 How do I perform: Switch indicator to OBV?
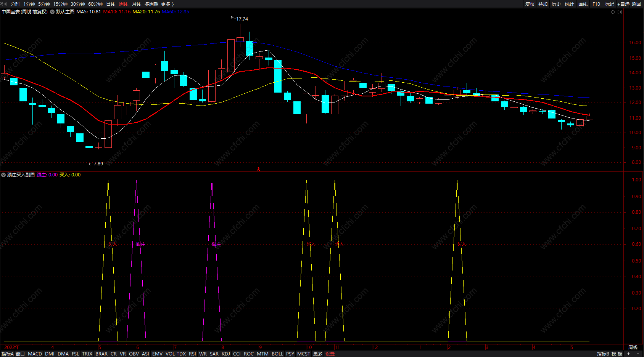[134, 354]
